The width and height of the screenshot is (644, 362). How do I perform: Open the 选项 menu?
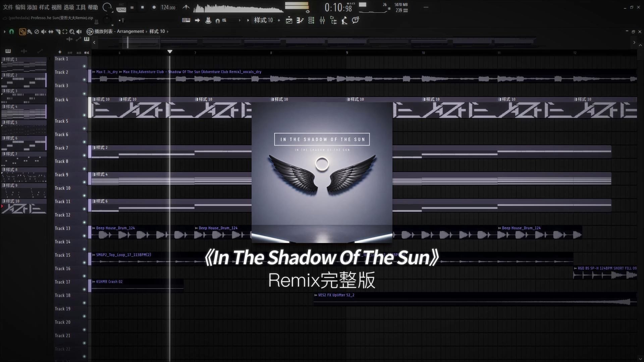[x=69, y=7]
